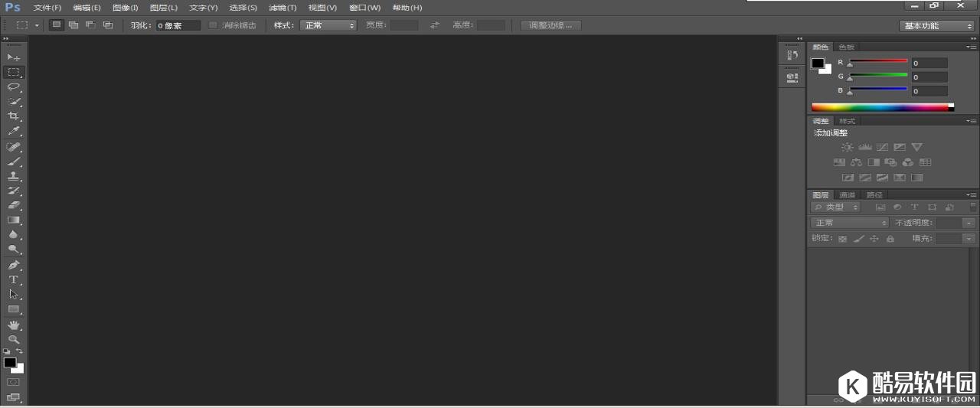
Task: Click the 羽化 feather input field
Action: point(178,25)
